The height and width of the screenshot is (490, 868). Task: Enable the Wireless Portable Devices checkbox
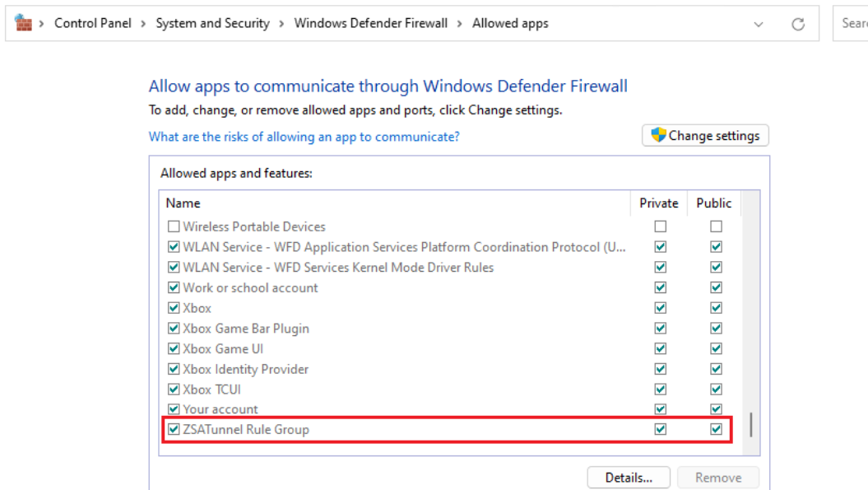(x=174, y=226)
